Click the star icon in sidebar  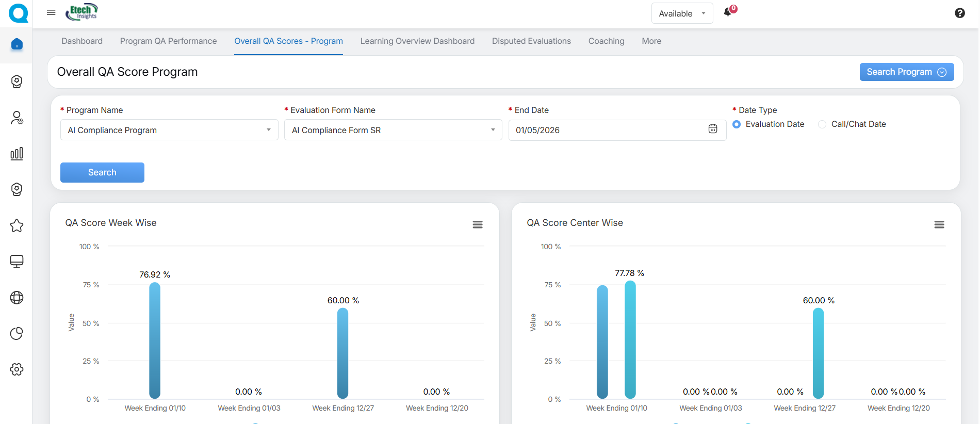pyautogui.click(x=17, y=225)
